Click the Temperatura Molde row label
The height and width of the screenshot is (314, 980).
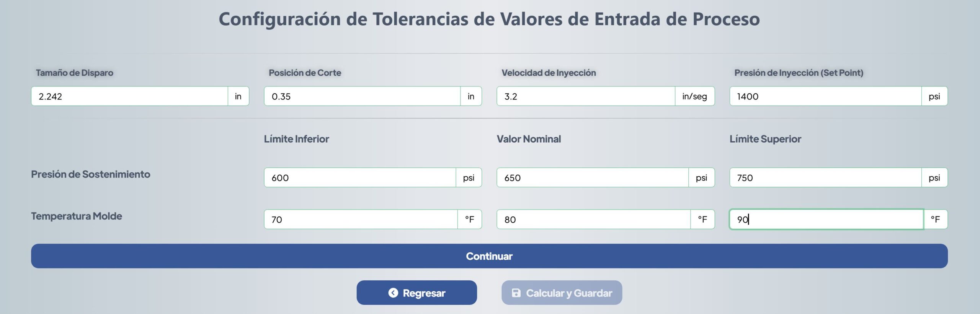pyautogui.click(x=77, y=216)
